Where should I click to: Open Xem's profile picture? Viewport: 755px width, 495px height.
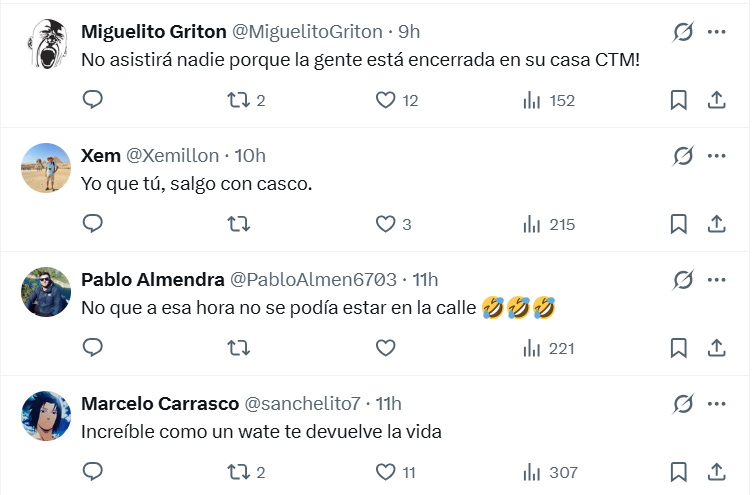click(46, 168)
